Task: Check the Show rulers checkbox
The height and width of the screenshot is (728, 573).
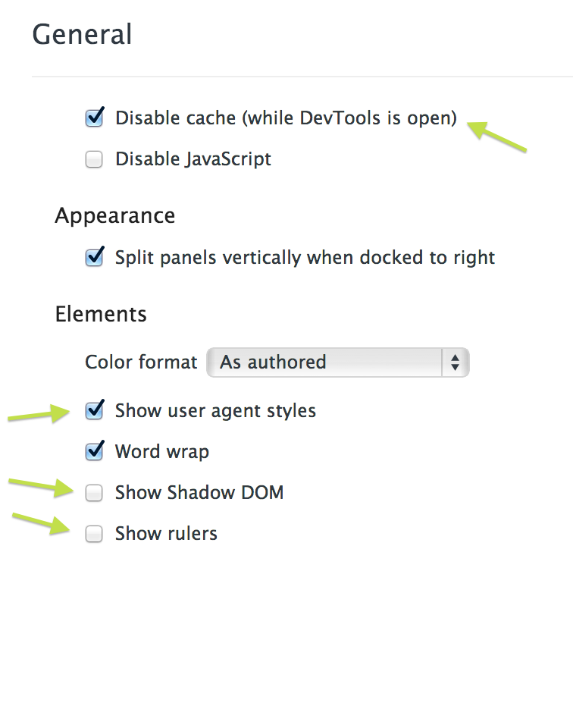Action: 94,534
